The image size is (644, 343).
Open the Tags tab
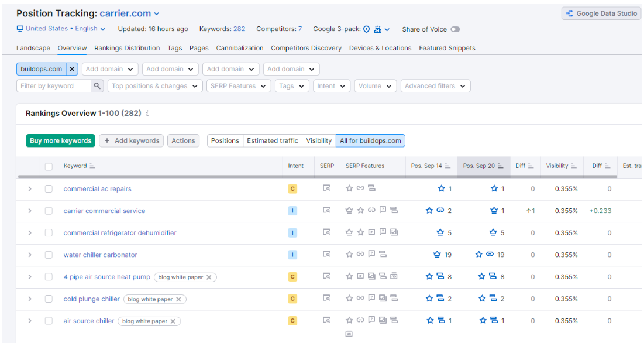click(174, 48)
